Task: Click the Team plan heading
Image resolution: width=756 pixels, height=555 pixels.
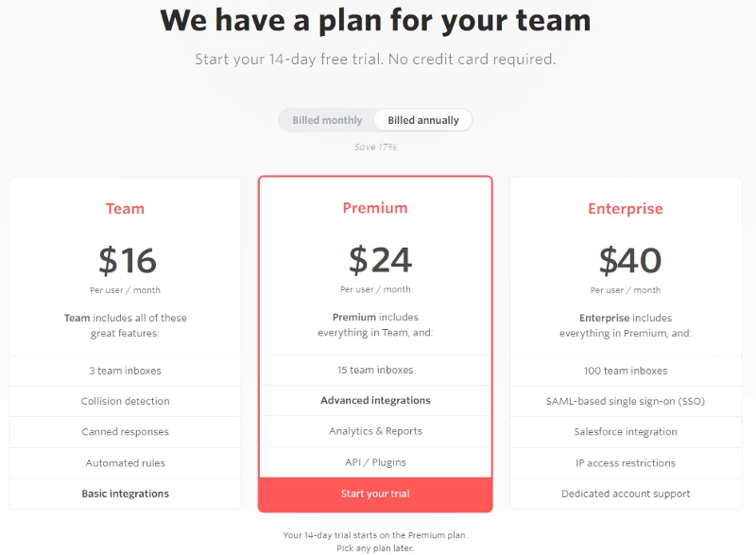Action: (124, 208)
